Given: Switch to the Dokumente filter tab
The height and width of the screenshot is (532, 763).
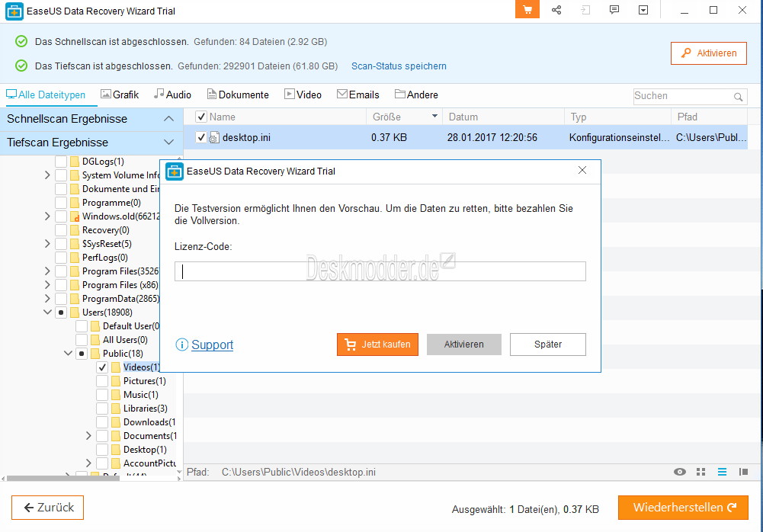Looking at the screenshot, I should click(238, 95).
